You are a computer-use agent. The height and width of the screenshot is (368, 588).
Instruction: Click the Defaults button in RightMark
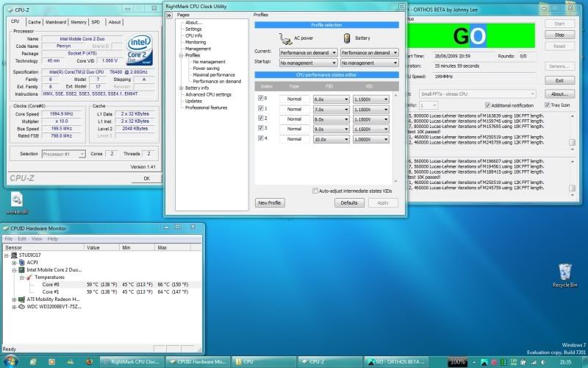(x=349, y=203)
